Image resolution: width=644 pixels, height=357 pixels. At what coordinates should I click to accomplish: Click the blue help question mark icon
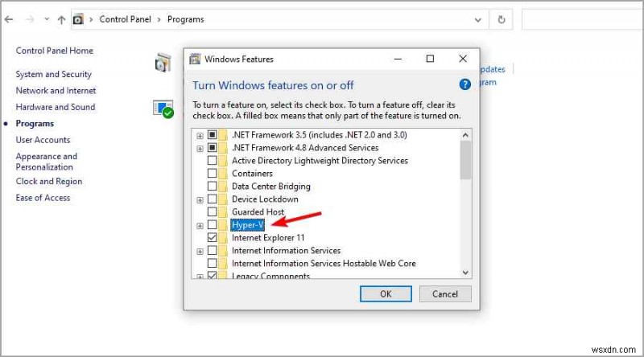464,84
